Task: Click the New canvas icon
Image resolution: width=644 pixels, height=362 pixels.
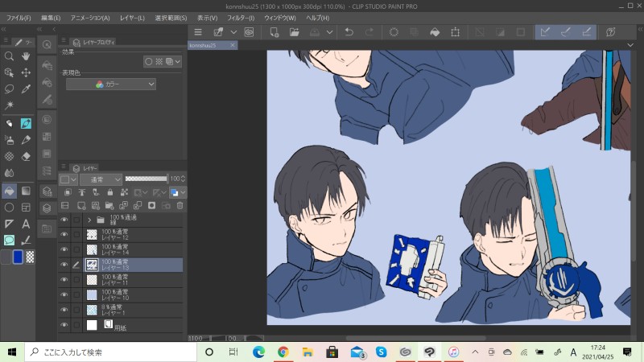Action: point(275,32)
